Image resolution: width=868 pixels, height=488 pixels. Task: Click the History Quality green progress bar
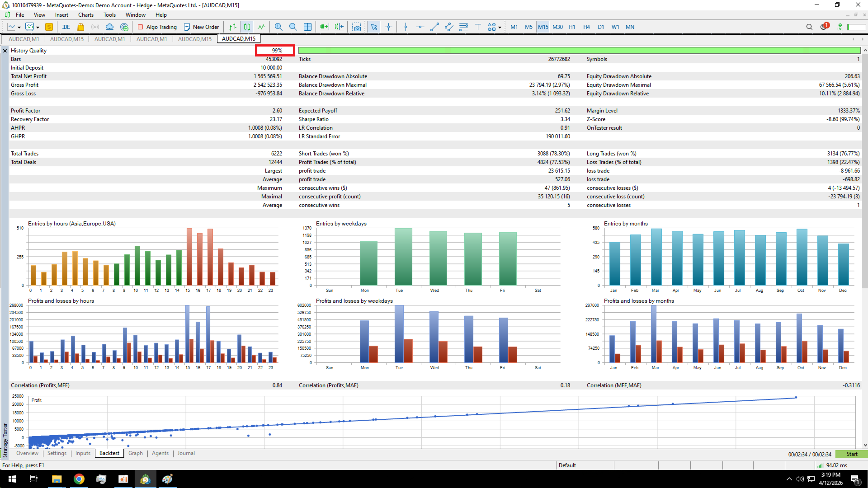579,51
